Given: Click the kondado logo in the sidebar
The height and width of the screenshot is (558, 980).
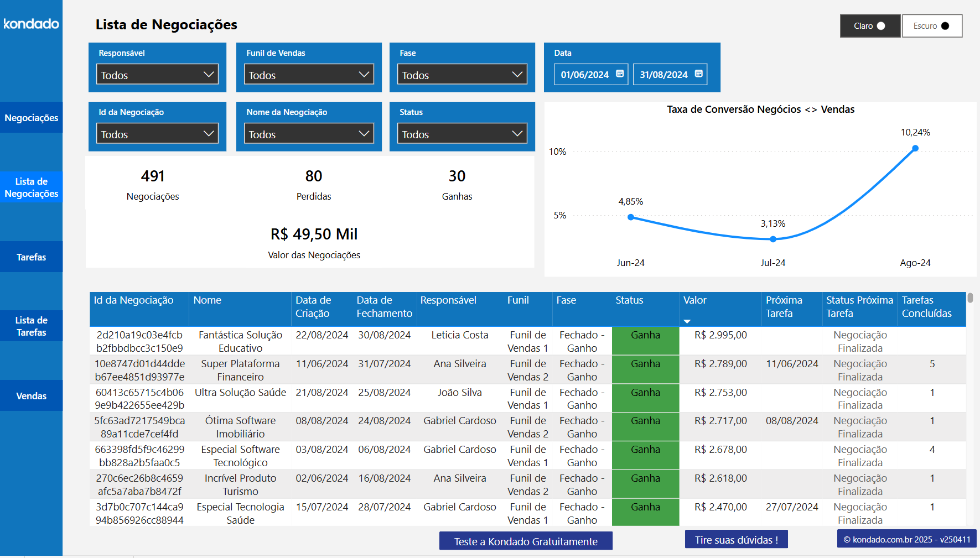Looking at the screenshot, I should 31,24.
